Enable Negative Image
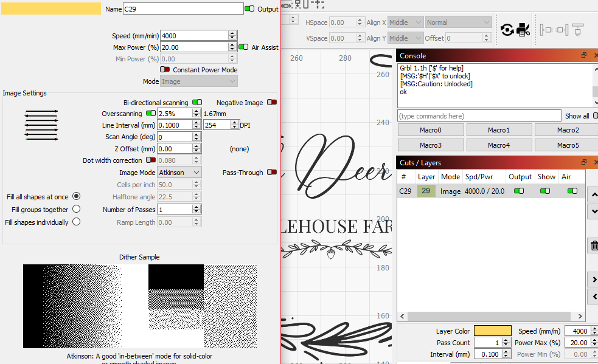This screenshot has width=598, height=364. pyautogui.click(x=272, y=102)
